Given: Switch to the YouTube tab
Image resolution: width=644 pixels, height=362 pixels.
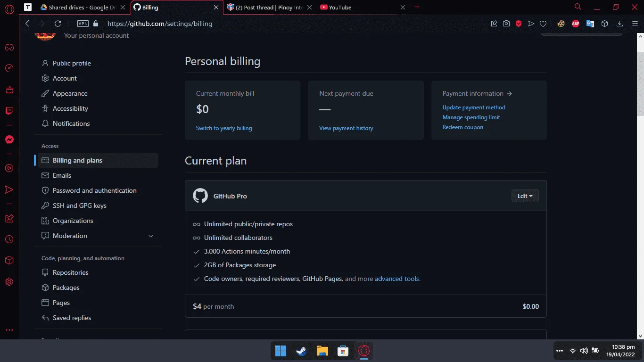Looking at the screenshot, I should tap(363, 7).
